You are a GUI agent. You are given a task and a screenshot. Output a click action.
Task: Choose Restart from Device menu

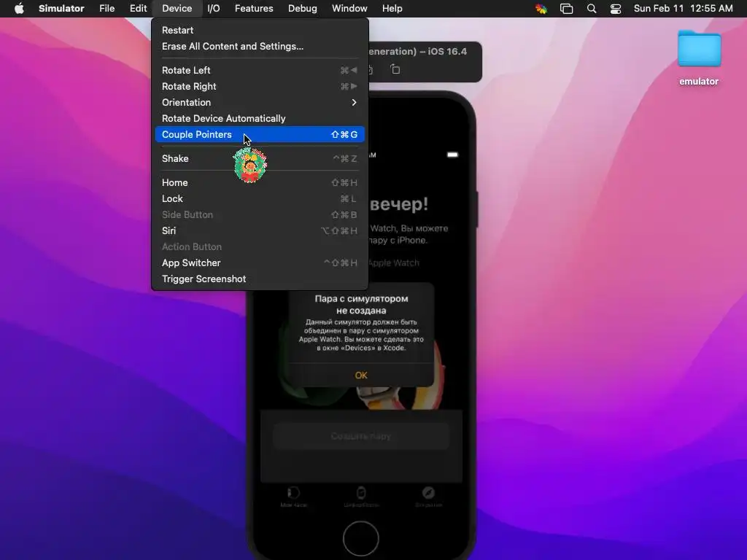tap(260, 30)
